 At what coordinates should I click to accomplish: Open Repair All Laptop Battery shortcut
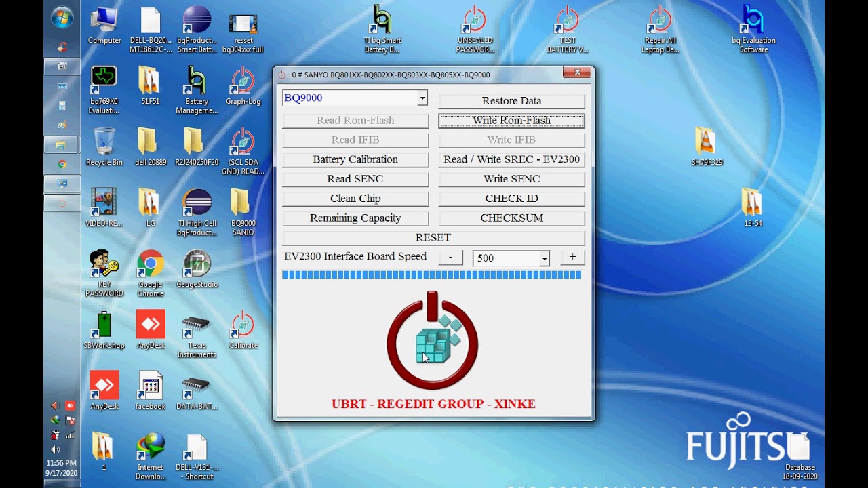[660, 29]
